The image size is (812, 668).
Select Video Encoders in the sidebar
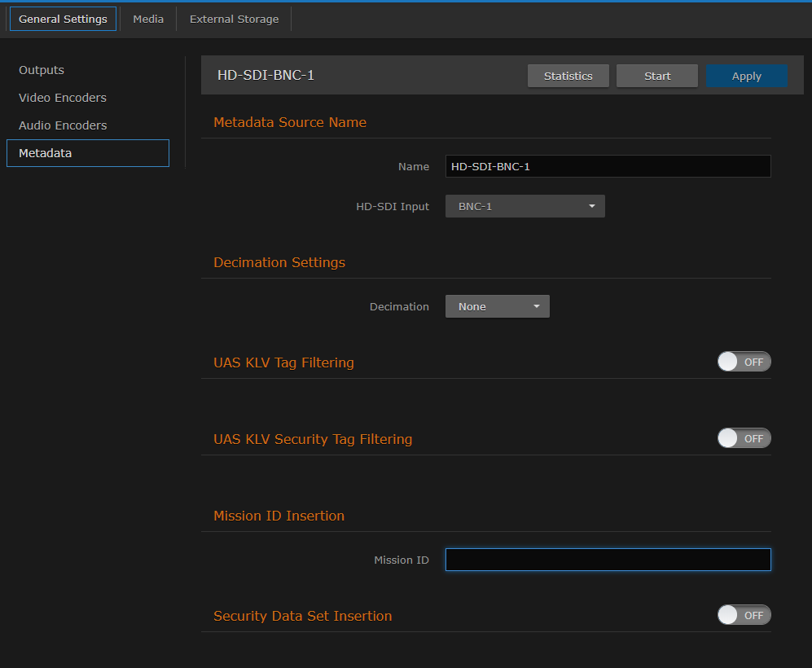coord(62,98)
